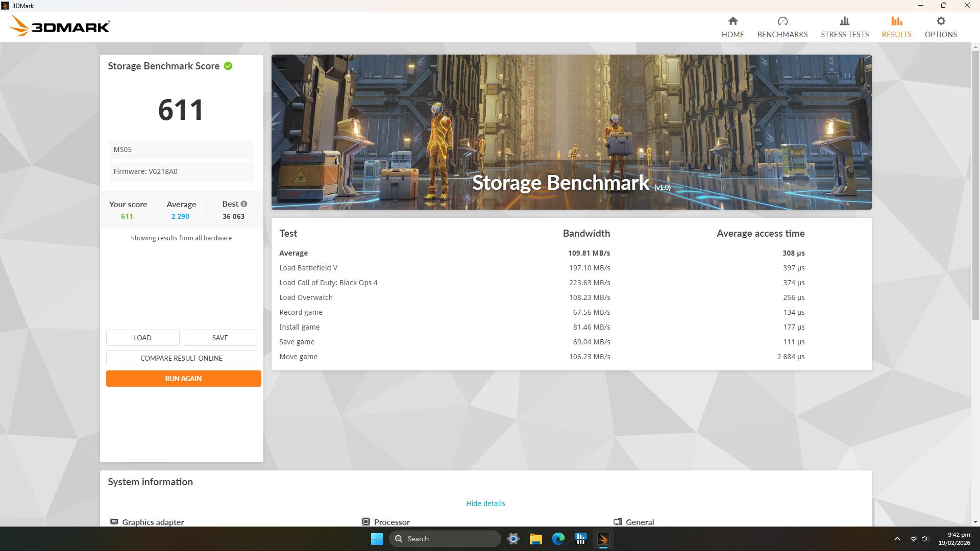Click the orange RUN AGAIN button

[183, 379]
